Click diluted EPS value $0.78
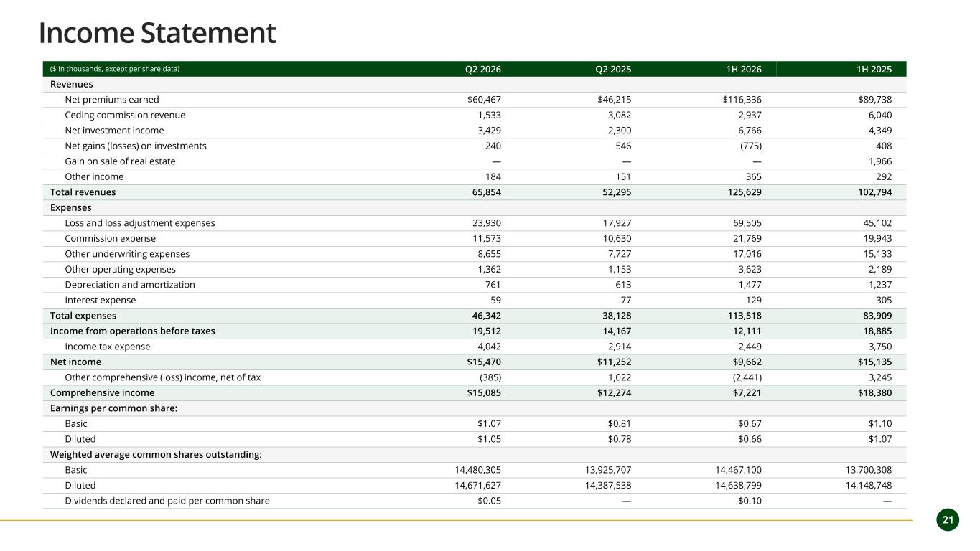The height and width of the screenshot is (551, 980). 620,439
